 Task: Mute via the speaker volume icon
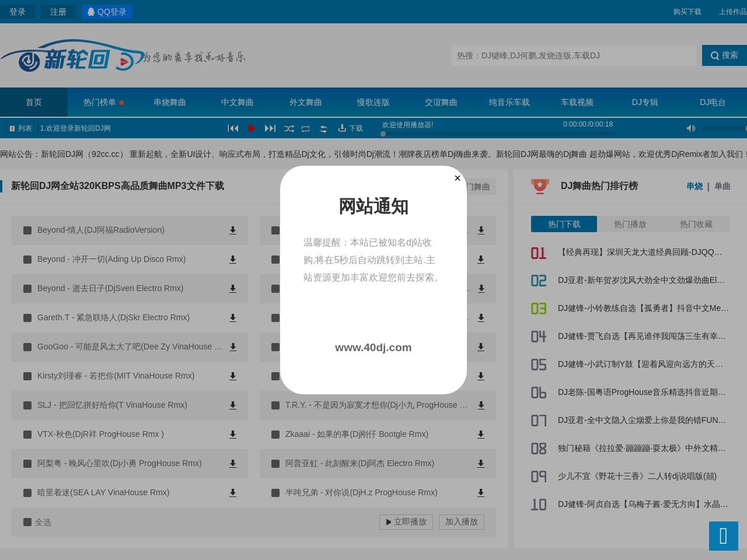point(691,128)
